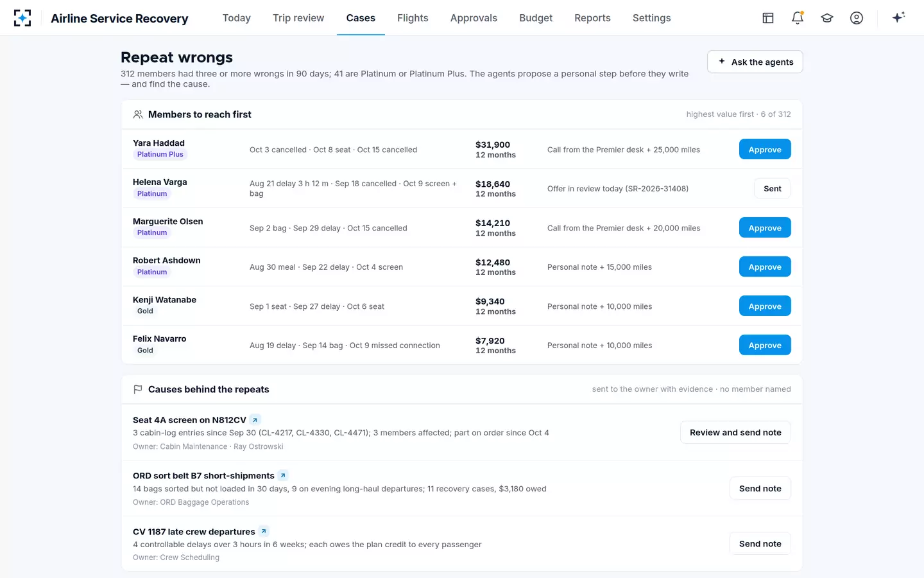Send note for CV 1187 late crew

coord(760,544)
